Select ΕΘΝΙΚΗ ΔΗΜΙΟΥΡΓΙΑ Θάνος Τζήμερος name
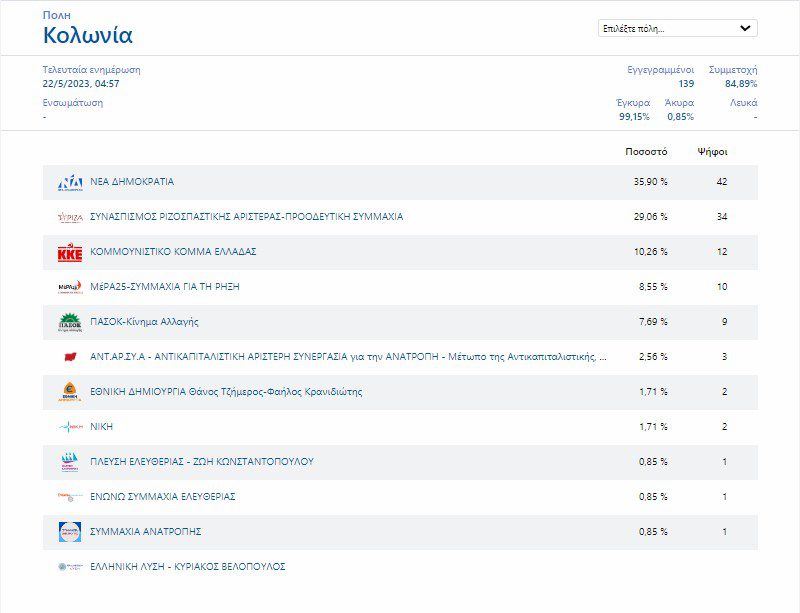Viewport: 800px width, 613px height. pyautogui.click(x=226, y=392)
